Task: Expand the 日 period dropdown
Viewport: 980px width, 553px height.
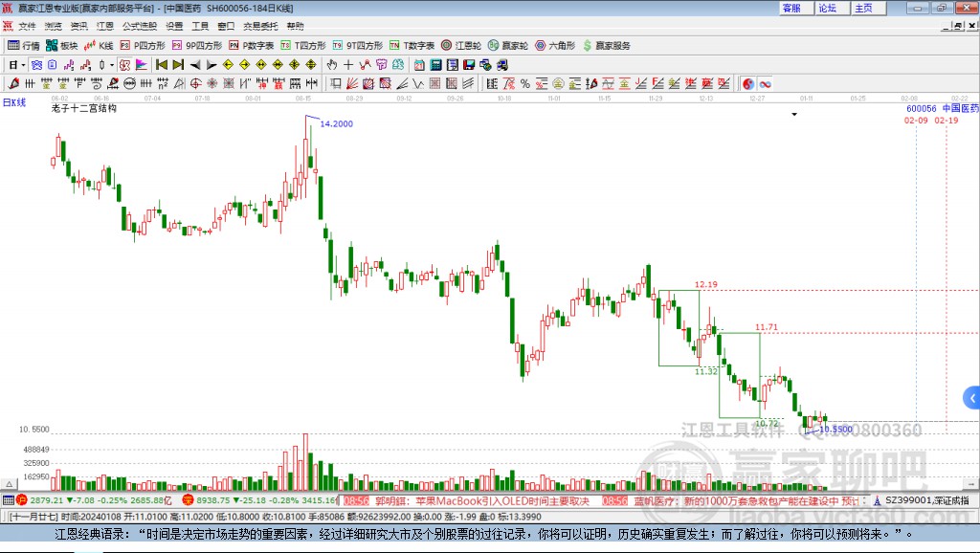Action: (x=23, y=65)
